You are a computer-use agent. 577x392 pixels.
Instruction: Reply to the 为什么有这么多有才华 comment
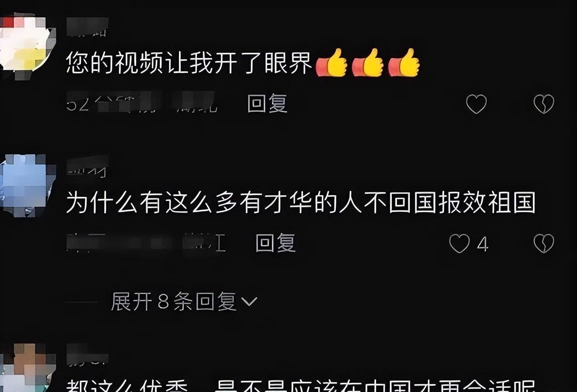[275, 243]
